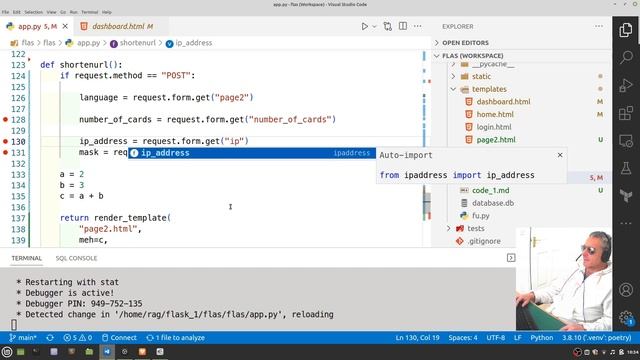Select interpreter 3.8.10 ('.venv': poetry)
The height and width of the screenshot is (360, 640).
[x=597, y=338]
